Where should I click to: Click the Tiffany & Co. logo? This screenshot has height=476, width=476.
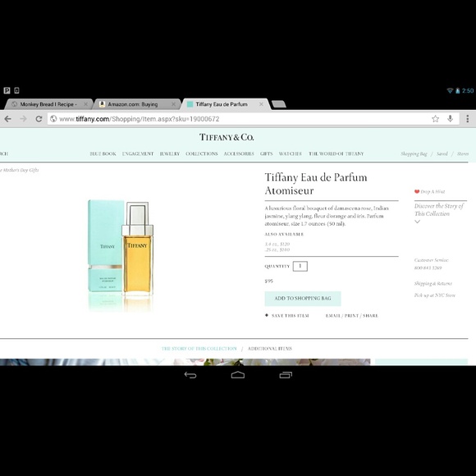[227, 137]
